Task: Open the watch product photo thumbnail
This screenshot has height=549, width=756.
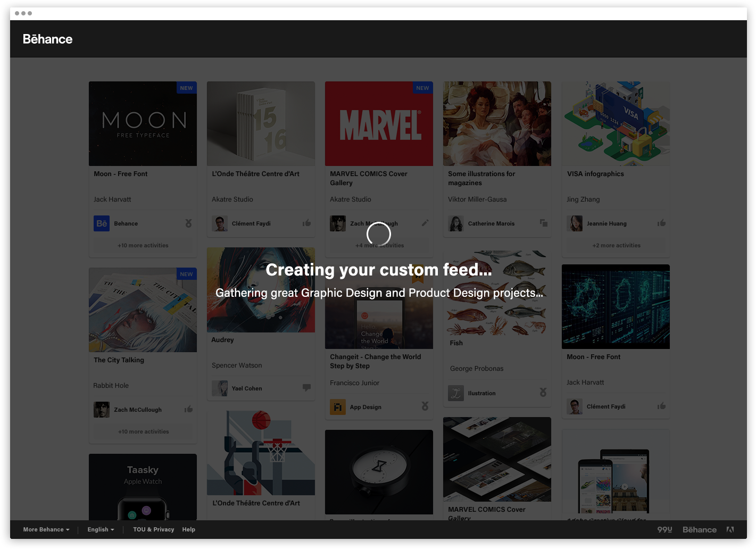Action: tap(379, 472)
